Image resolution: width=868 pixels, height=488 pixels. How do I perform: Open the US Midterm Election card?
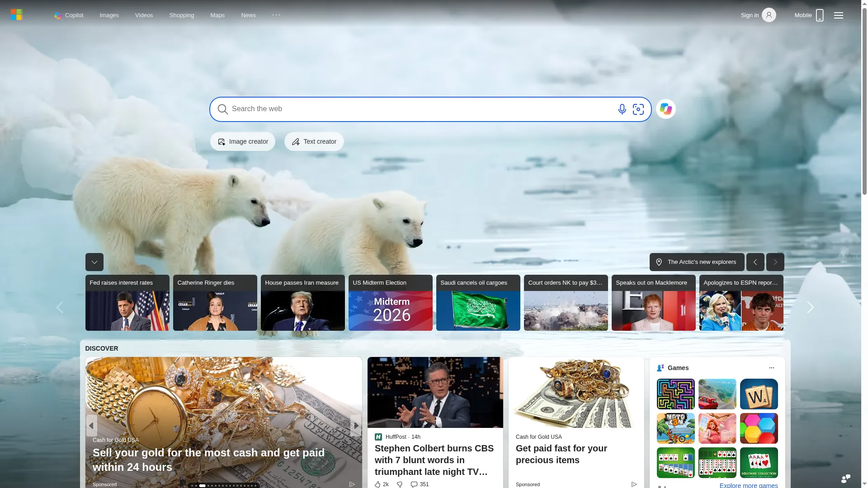pyautogui.click(x=391, y=303)
